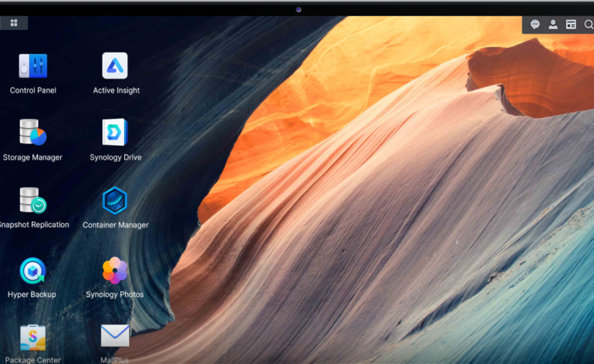
Task: Open user account options menu
Action: [553, 25]
